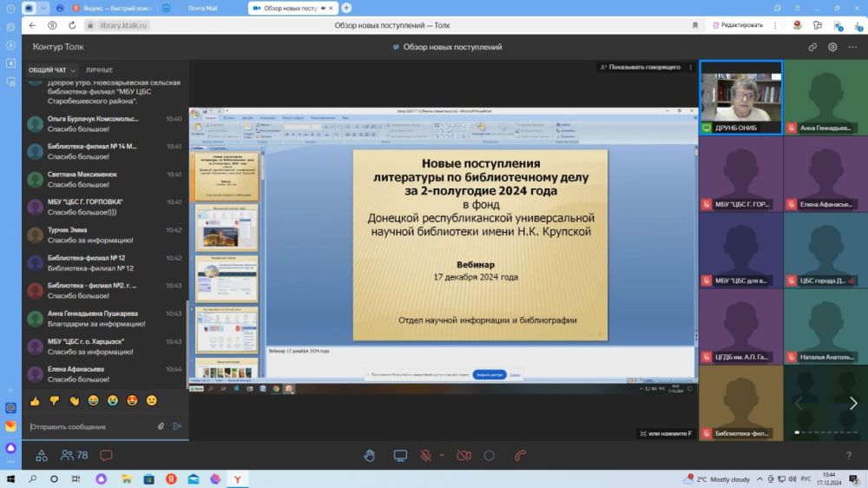
Task: Raise hand in the meeting toolbar
Action: click(x=369, y=455)
